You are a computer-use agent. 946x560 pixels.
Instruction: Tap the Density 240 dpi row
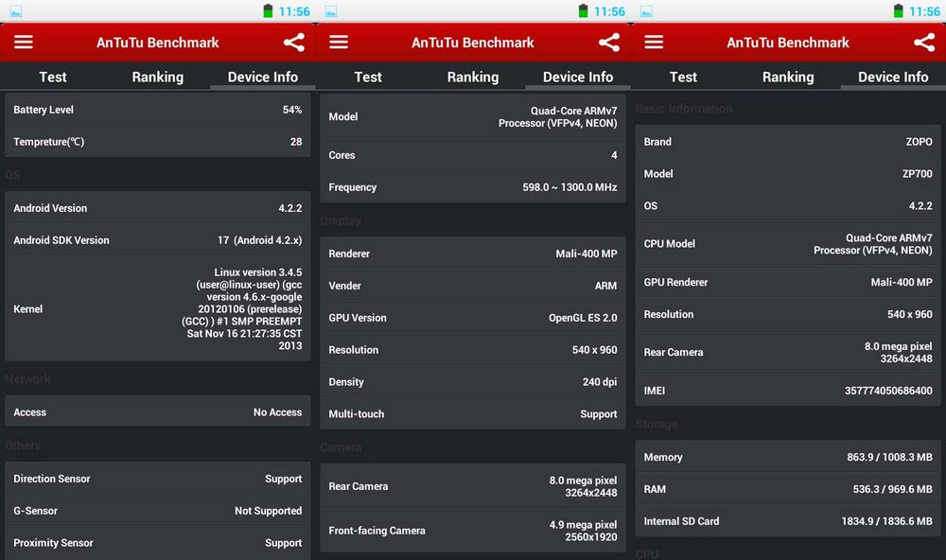pos(473,381)
